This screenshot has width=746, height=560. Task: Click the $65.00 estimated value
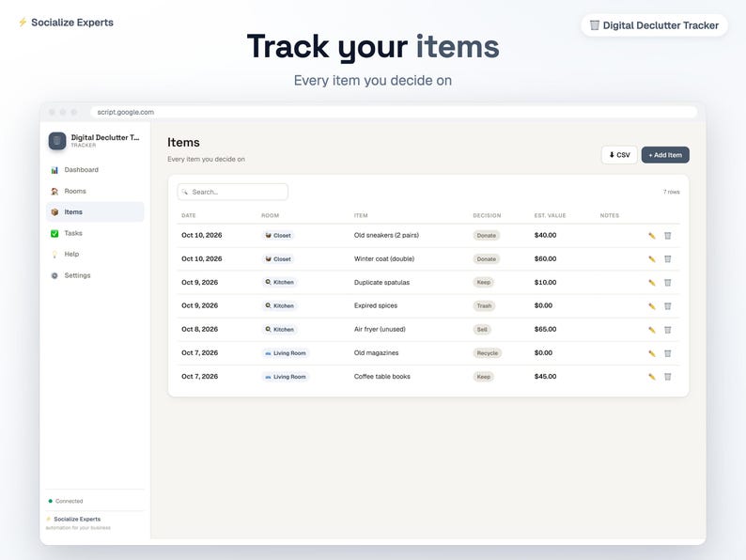[x=545, y=329]
